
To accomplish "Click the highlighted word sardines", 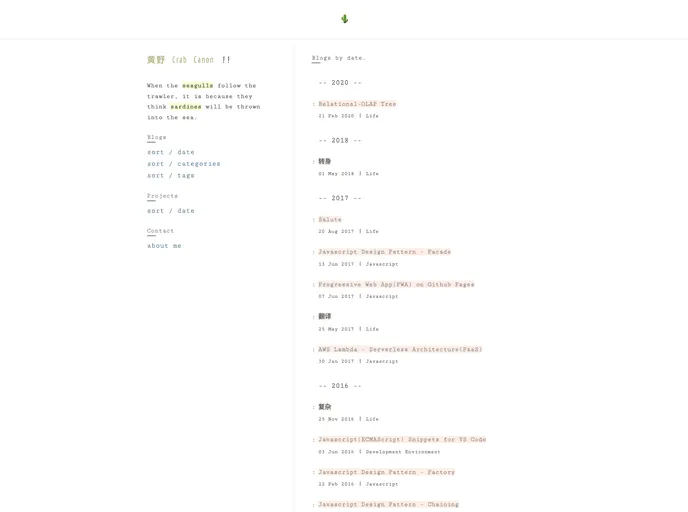I will (x=185, y=107).
